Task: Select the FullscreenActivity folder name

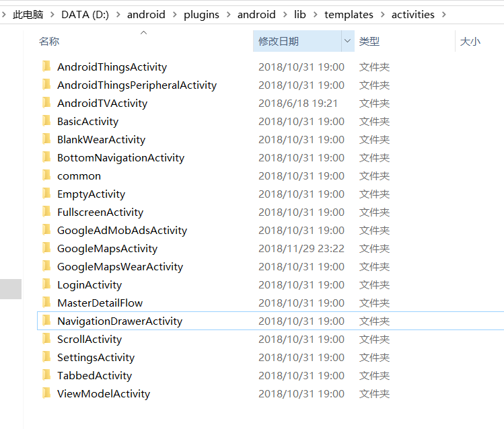Action: pos(100,212)
